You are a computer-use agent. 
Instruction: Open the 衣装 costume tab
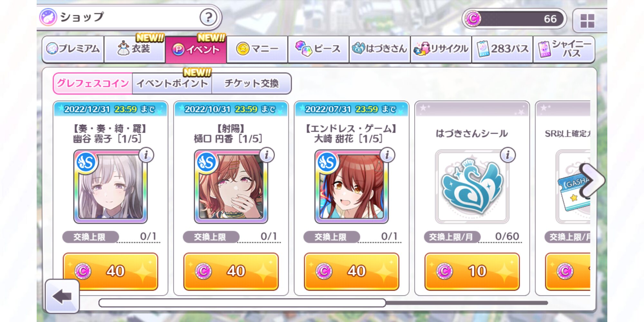click(x=135, y=49)
